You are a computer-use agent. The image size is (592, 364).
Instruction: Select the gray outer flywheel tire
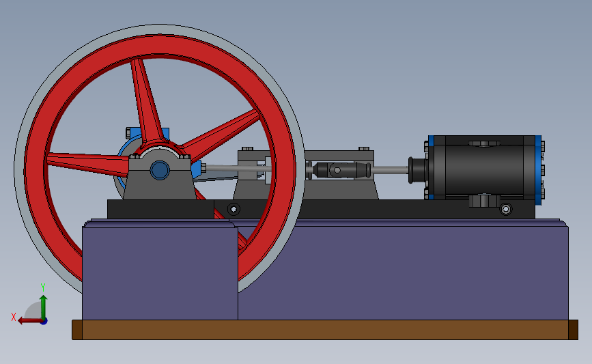(160, 29)
